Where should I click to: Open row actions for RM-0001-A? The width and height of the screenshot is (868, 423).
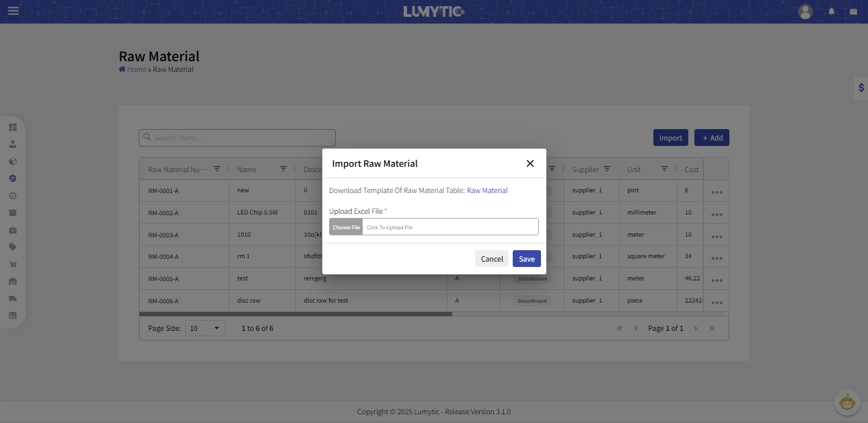click(716, 192)
